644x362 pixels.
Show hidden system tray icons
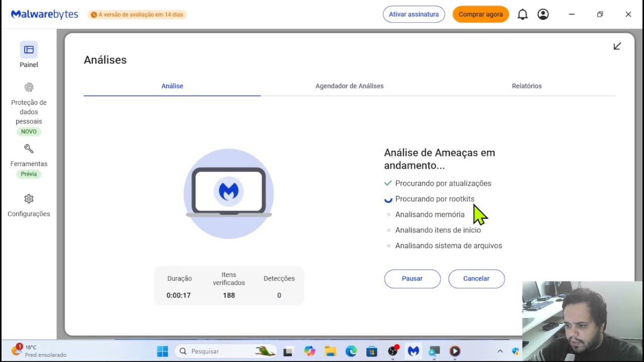(x=500, y=351)
